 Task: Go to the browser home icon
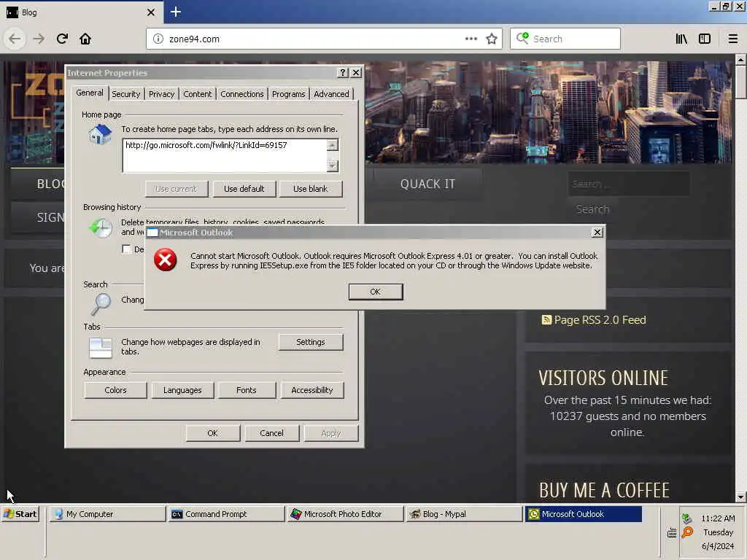click(x=85, y=39)
